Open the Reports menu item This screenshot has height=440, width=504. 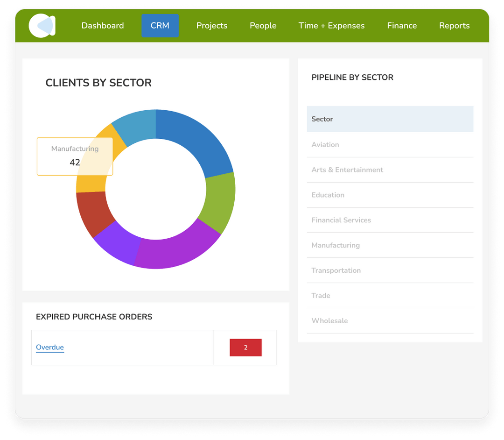click(x=454, y=26)
